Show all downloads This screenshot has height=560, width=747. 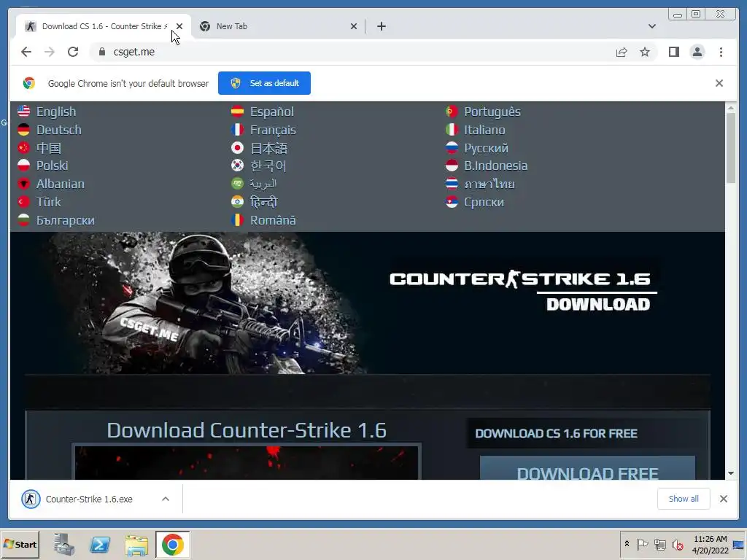(683, 499)
